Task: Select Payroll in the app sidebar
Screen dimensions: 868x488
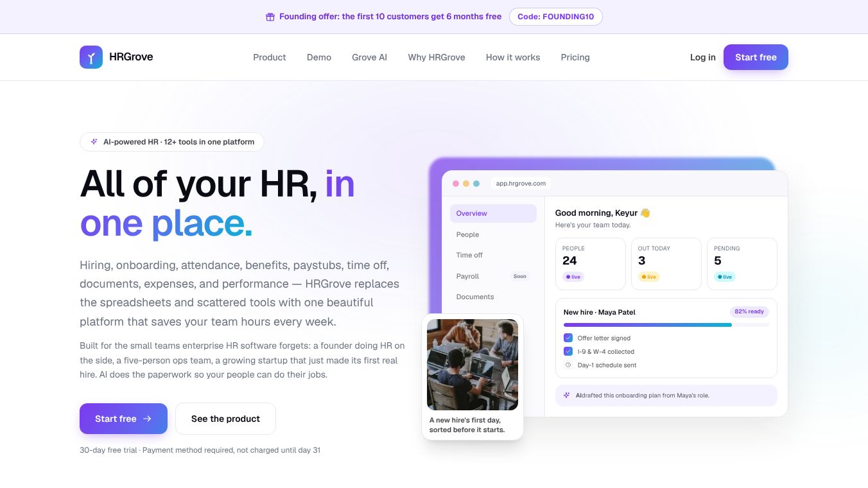Action: click(x=493, y=276)
